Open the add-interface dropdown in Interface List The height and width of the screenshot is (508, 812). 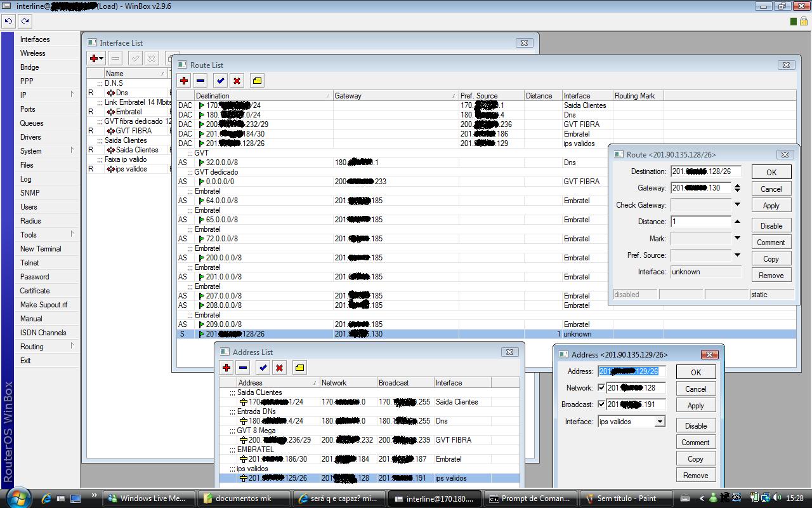[x=96, y=58]
